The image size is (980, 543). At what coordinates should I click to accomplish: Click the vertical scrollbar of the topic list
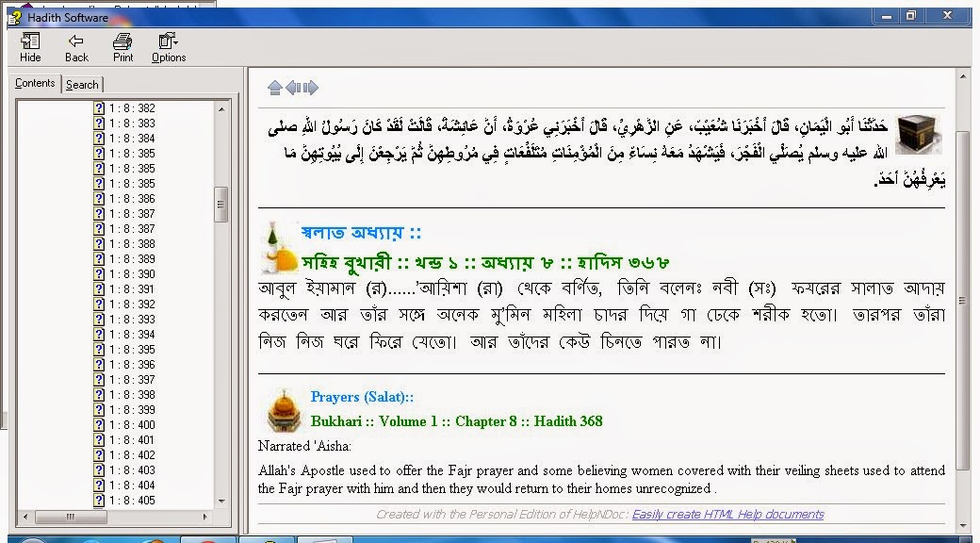click(x=222, y=202)
